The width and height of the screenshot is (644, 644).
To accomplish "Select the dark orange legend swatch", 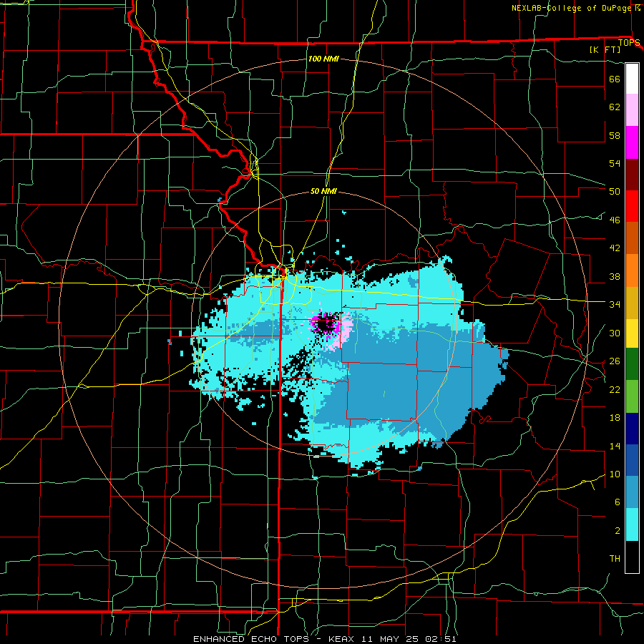I will click(x=632, y=238).
